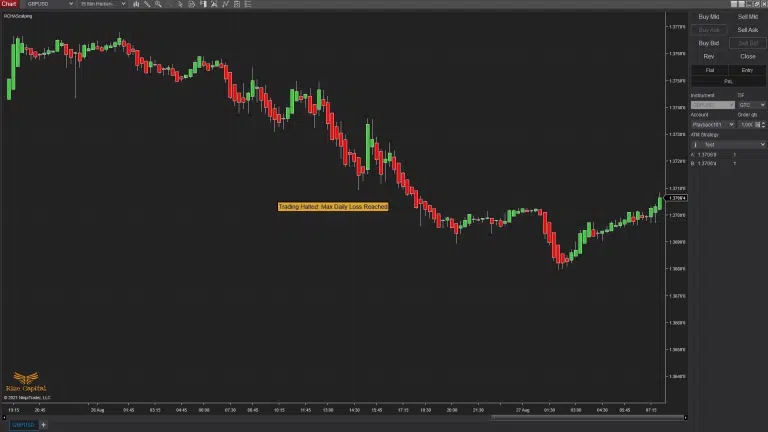Toggle the Flat display button
The width and height of the screenshot is (768, 432).
(x=709, y=70)
